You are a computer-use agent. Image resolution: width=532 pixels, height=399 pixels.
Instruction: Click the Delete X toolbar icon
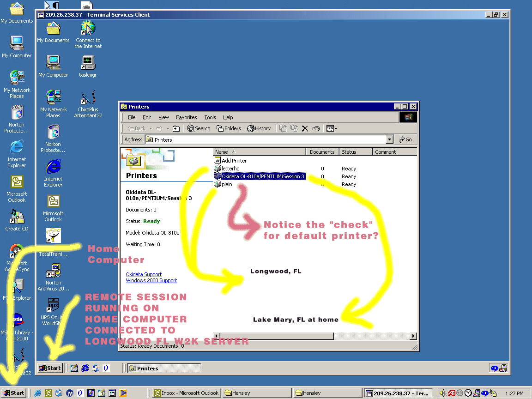[305, 128]
